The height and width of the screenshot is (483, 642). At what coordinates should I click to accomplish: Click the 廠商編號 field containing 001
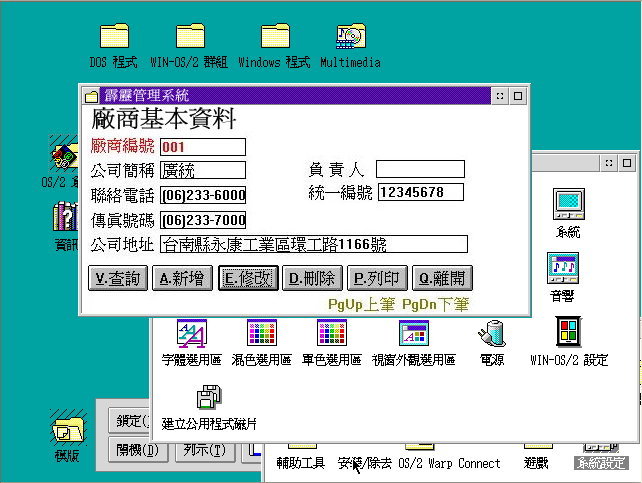203,147
